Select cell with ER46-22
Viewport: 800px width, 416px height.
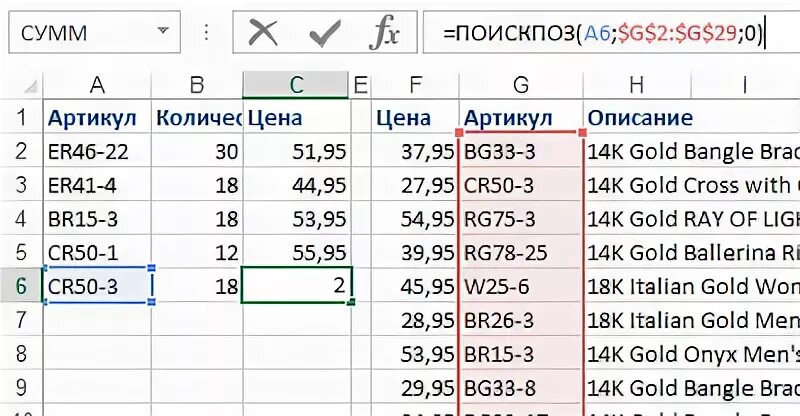point(97,151)
